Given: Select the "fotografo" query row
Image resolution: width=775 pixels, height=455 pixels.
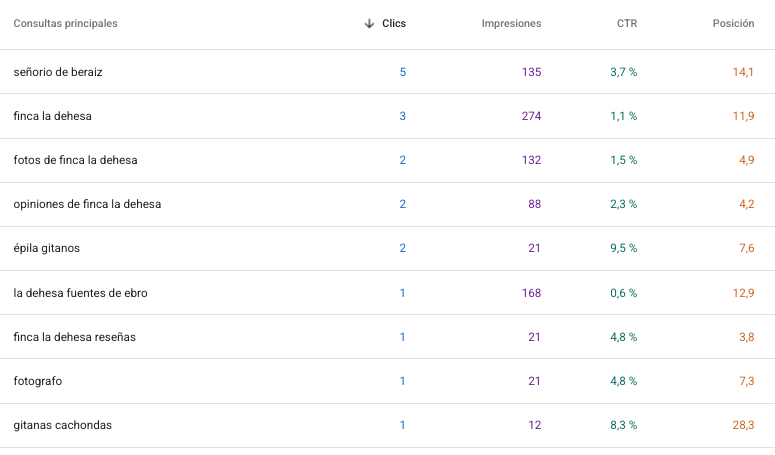Looking at the screenshot, I should pyautogui.click(x=38, y=381).
